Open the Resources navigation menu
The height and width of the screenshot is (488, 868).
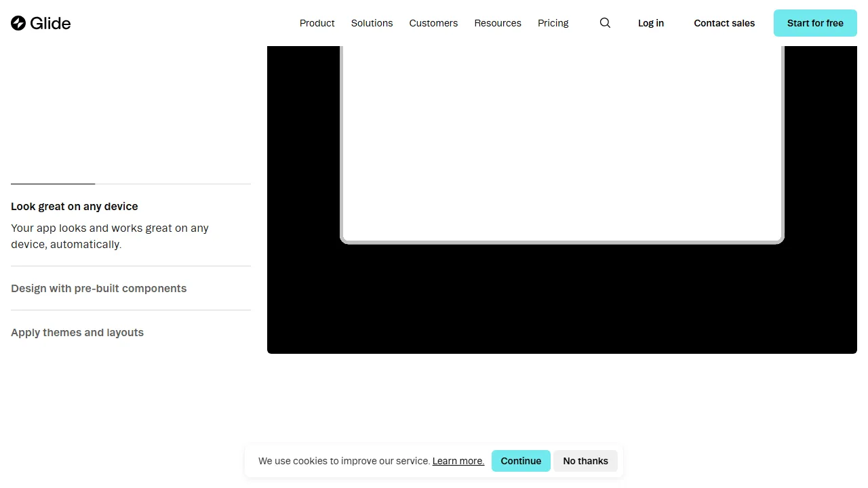[x=497, y=23]
